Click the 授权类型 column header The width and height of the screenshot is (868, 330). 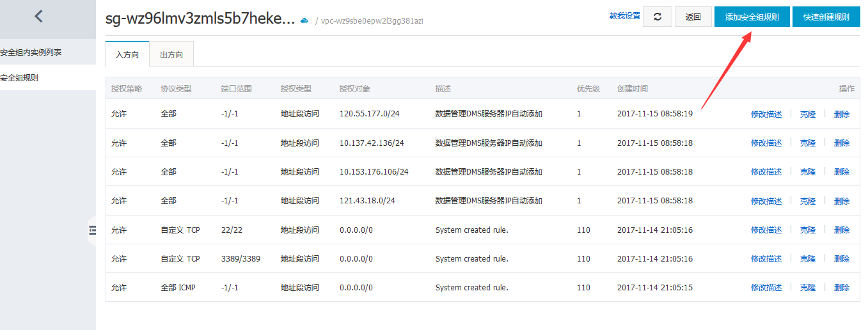(296, 88)
